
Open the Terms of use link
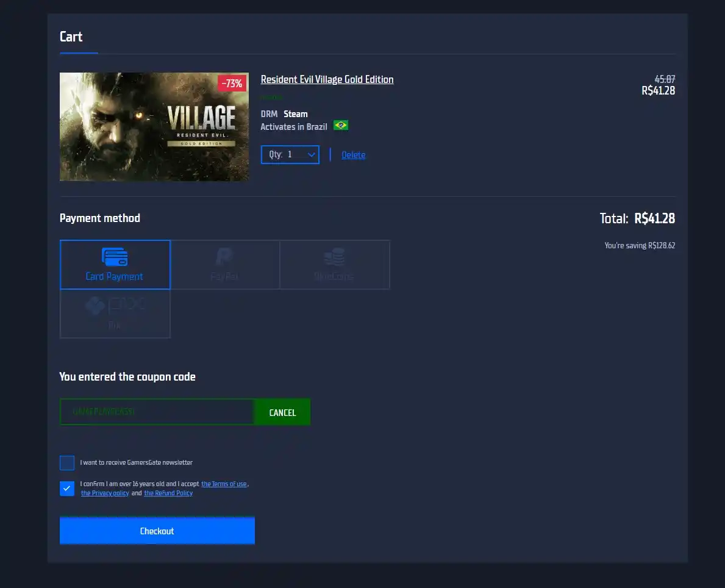(224, 484)
